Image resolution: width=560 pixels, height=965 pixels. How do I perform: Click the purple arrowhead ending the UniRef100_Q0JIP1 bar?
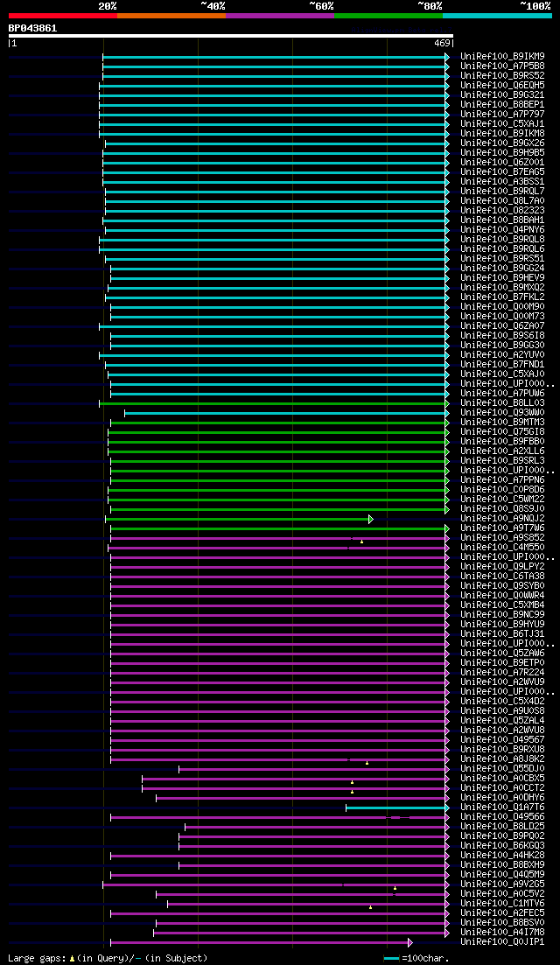(409, 942)
